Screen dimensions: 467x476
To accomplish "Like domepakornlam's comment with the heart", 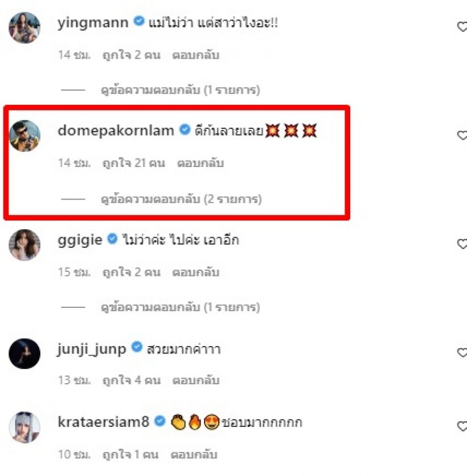I will coord(462,136).
